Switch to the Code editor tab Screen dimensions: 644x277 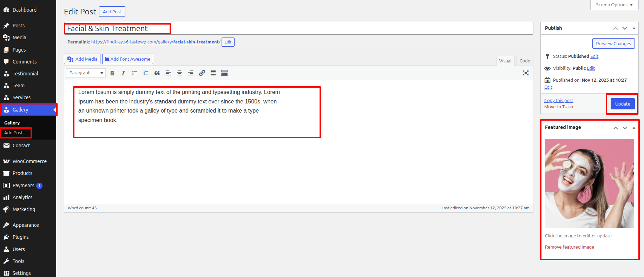pyautogui.click(x=525, y=61)
